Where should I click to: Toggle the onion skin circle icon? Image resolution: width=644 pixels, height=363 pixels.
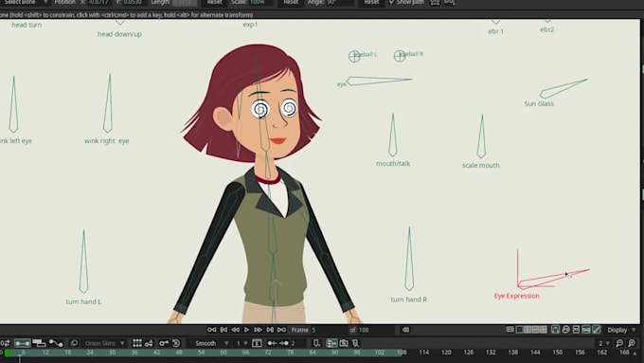coord(74,343)
